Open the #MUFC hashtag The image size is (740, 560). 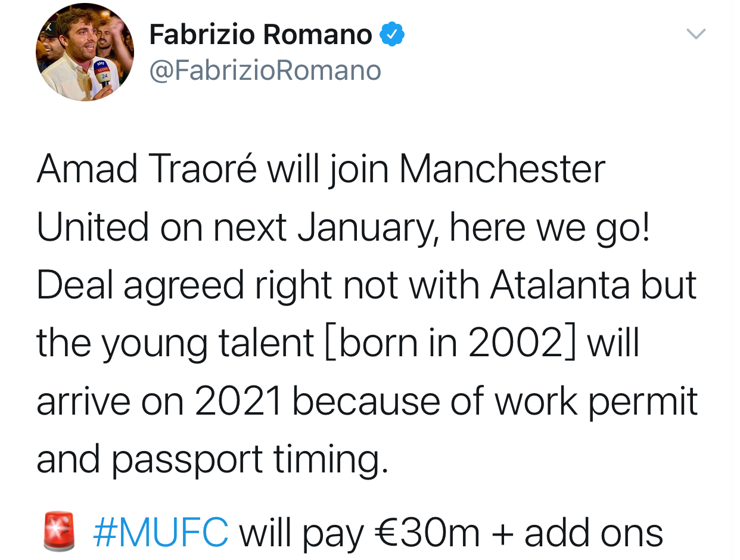pyautogui.click(x=160, y=532)
